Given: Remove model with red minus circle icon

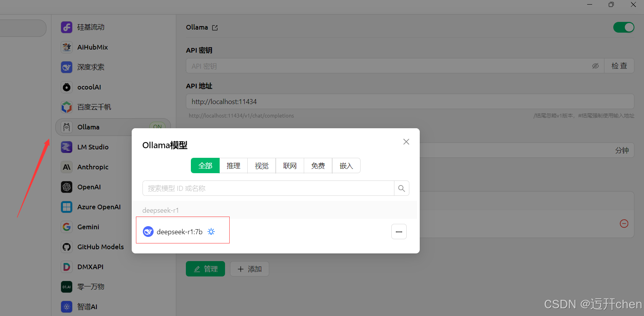Looking at the screenshot, I should click(x=624, y=223).
